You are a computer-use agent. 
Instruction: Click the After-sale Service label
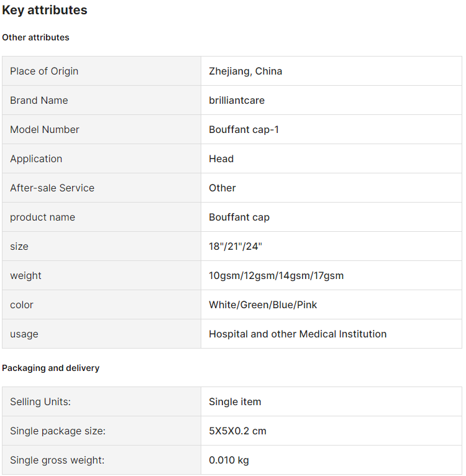tap(52, 188)
